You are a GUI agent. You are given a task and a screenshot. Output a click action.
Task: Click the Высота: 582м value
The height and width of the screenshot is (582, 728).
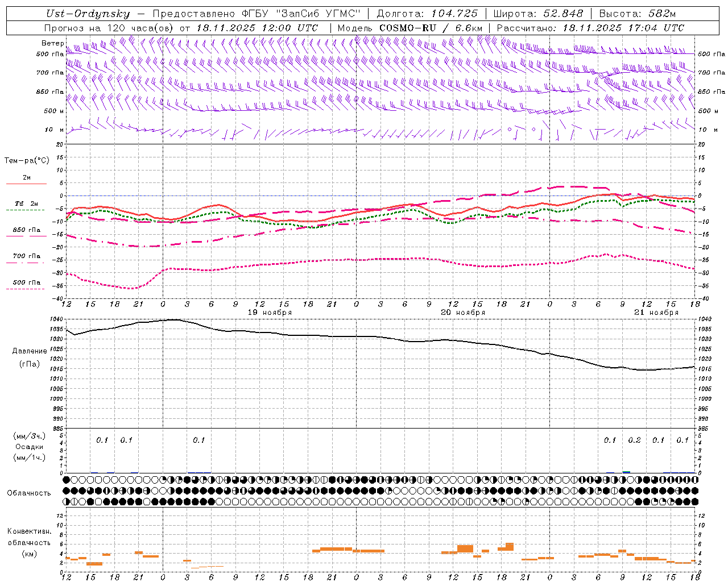click(x=638, y=14)
